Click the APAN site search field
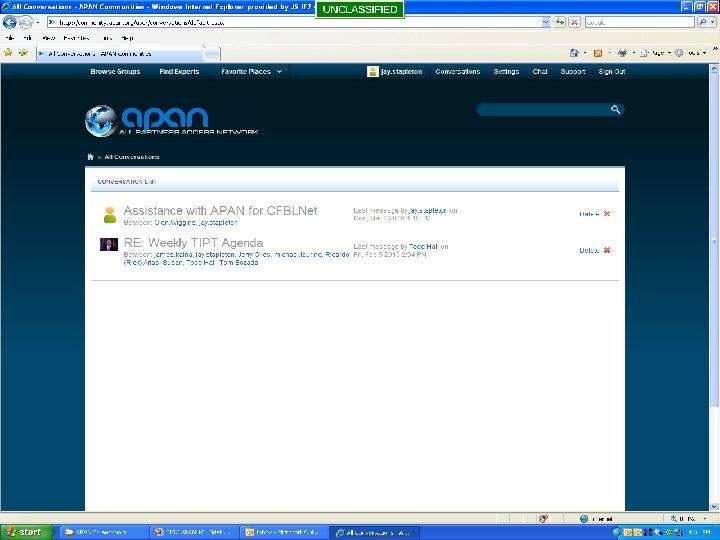 543,109
